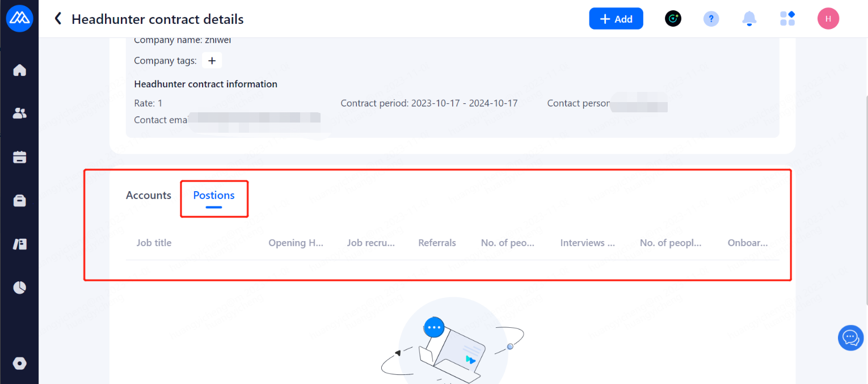This screenshot has width=868, height=384.
Task: Click the app logo in sidebar
Action: click(x=19, y=19)
